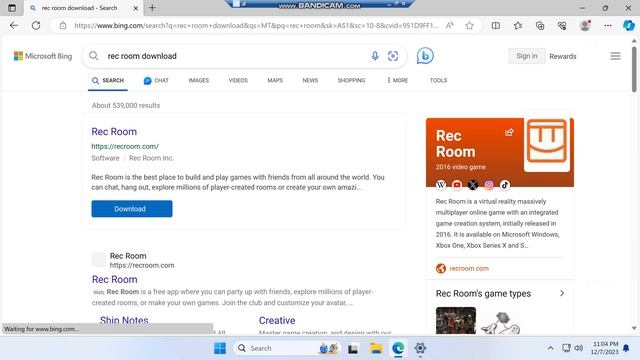This screenshot has height=360, width=640.
Task: Open the Rewards link
Action: tap(562, 56)
